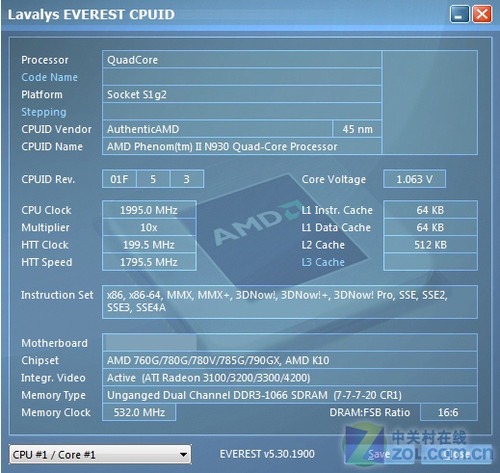Close the EVEREST CPUID window
Screen dimensions: 500x473
click(482, 14)
